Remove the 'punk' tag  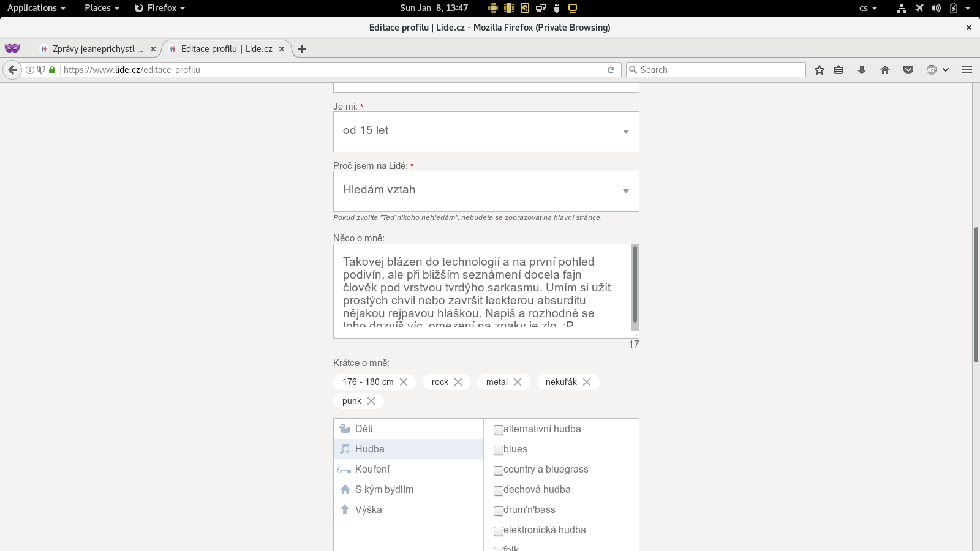click(x=371, y=401)
